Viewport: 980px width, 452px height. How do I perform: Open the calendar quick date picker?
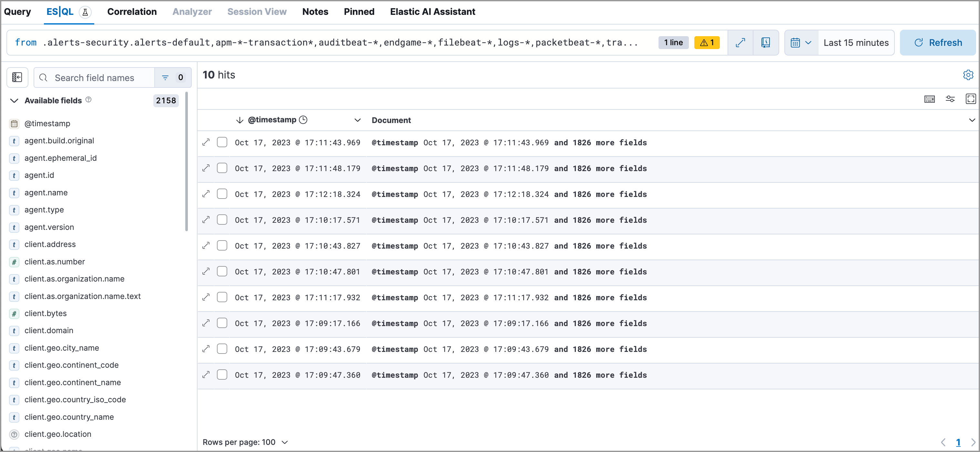coord(801,42)
